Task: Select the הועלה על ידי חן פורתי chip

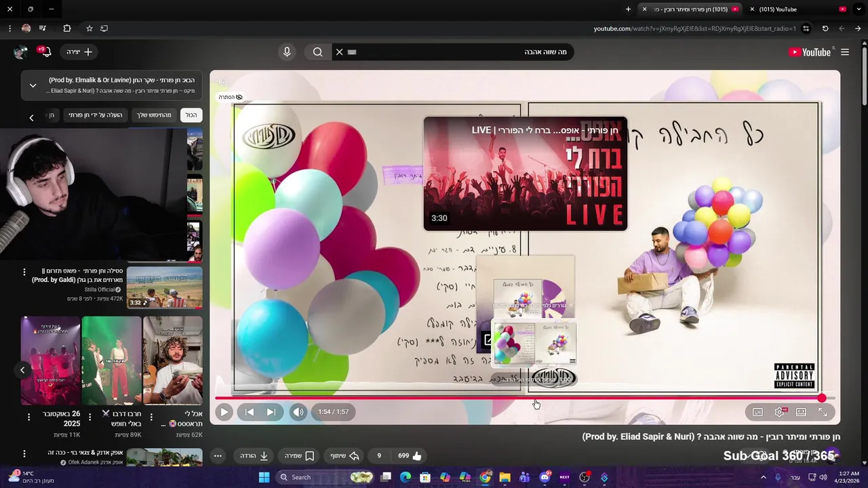Action: click(x=96, y=115)
